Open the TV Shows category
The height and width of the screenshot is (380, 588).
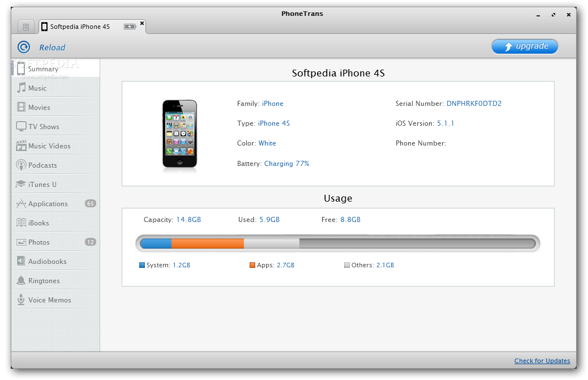(55, 126)
